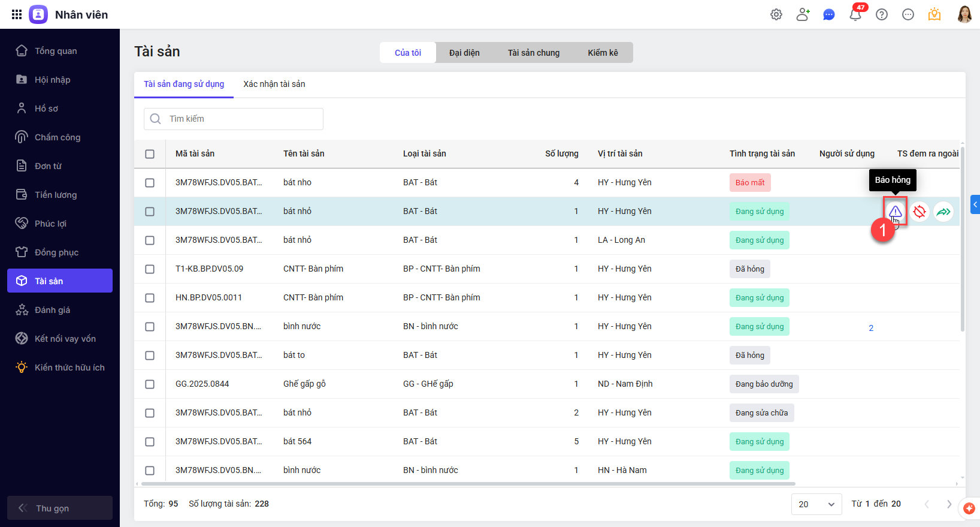Click the TS đem ra ngoài value 2
980x527 pixels.
coord(871,328)
